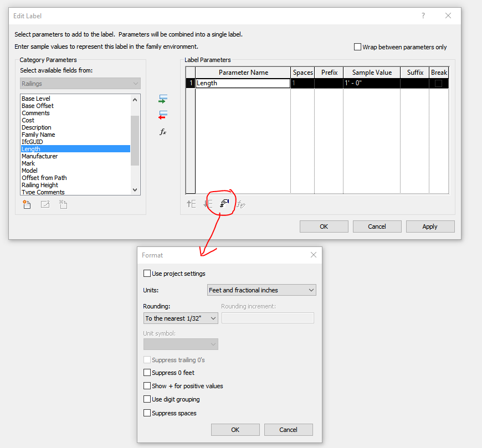This screenshot has height=448, width=482.
Task: Close the Edit Label dialog
Action: point(448,16)
